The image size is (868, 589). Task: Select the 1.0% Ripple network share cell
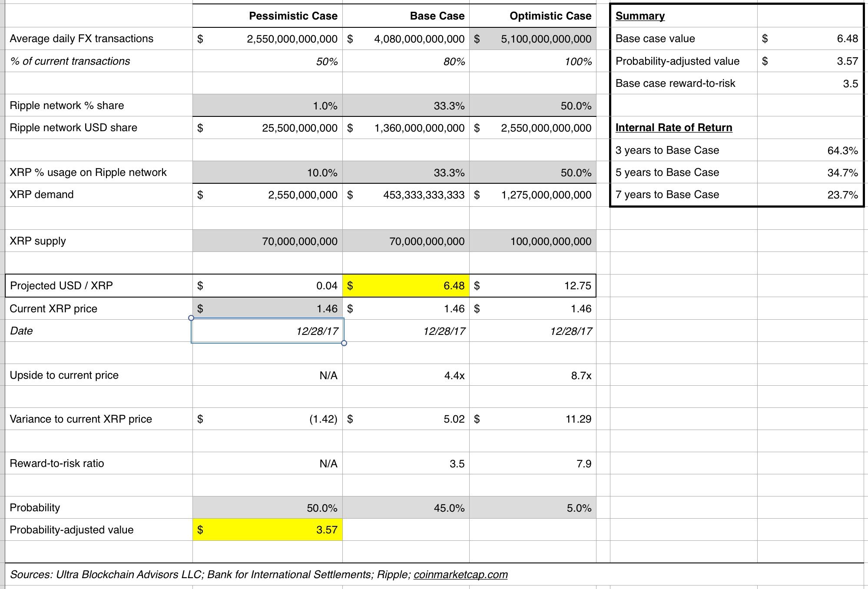(268, 106)
